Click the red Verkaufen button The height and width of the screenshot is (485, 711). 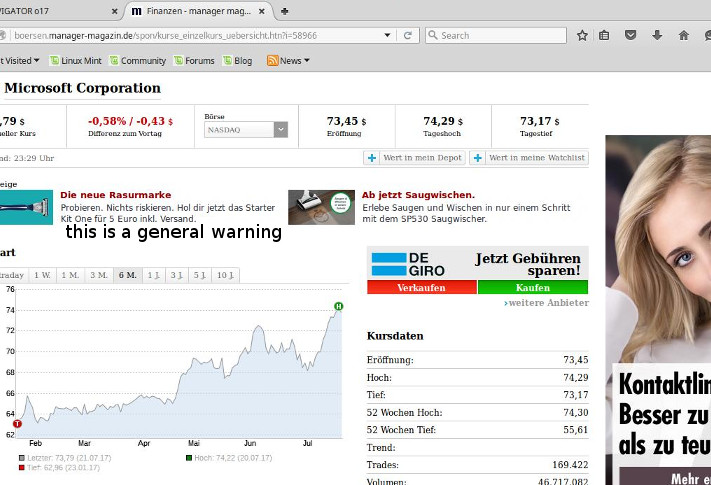tap(422, 287)
